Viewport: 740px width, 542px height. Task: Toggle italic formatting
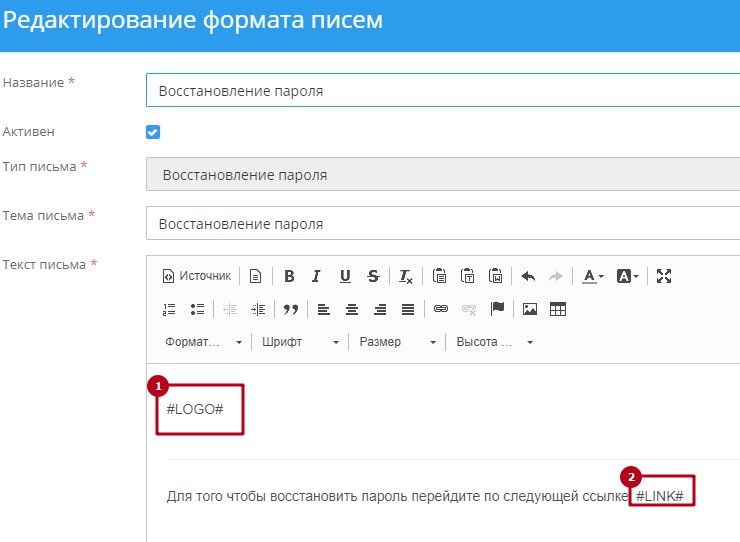pos(317,276)
